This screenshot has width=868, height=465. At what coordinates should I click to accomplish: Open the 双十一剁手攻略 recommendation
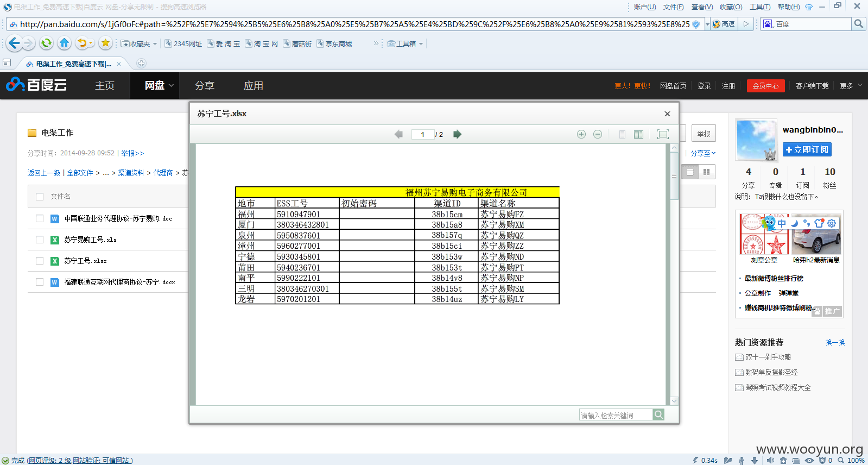(x=768, y=357)
